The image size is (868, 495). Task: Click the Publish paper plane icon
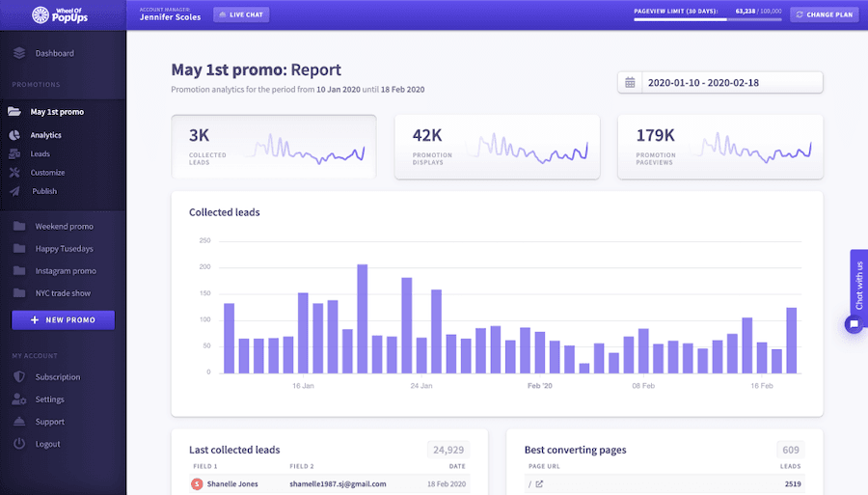pos(14,191)
